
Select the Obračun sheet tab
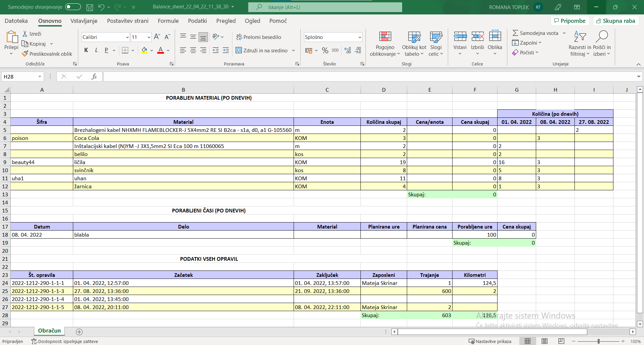(x=49, y=331)
